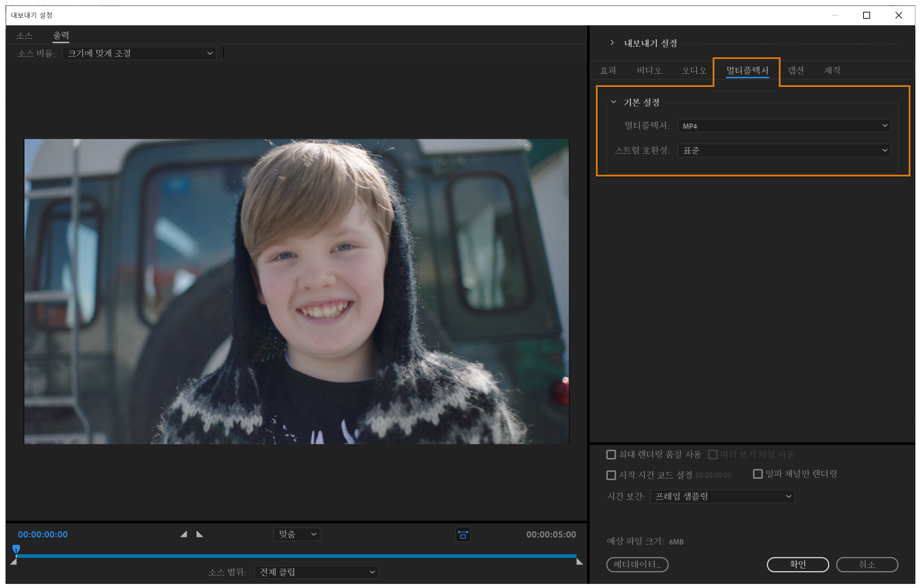
Task: Open the 스트림 호환성 dropdown
Action: (784, 150)
